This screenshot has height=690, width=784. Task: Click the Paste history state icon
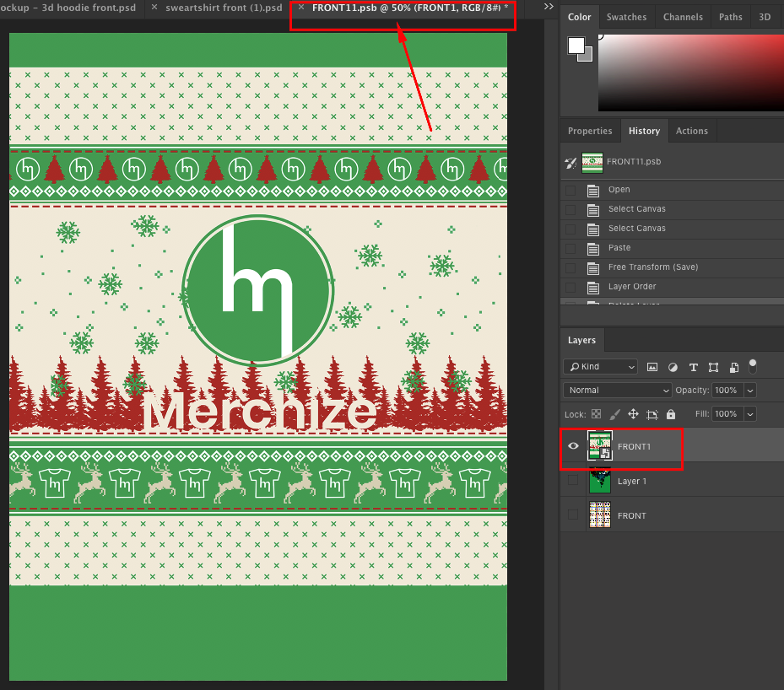[x=593, y=248]
